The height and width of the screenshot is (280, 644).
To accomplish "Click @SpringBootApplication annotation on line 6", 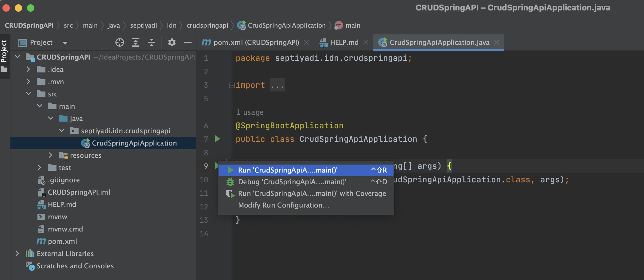I will point(289,126).
